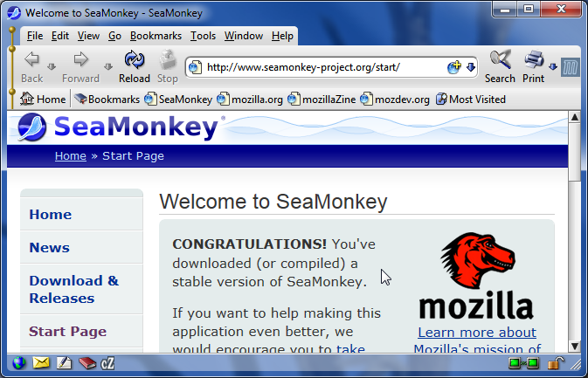The height and width of the screenshot is (378, 588).
Task: Click the SeaMonkey window title icon
Action: [x=14, y=13]
